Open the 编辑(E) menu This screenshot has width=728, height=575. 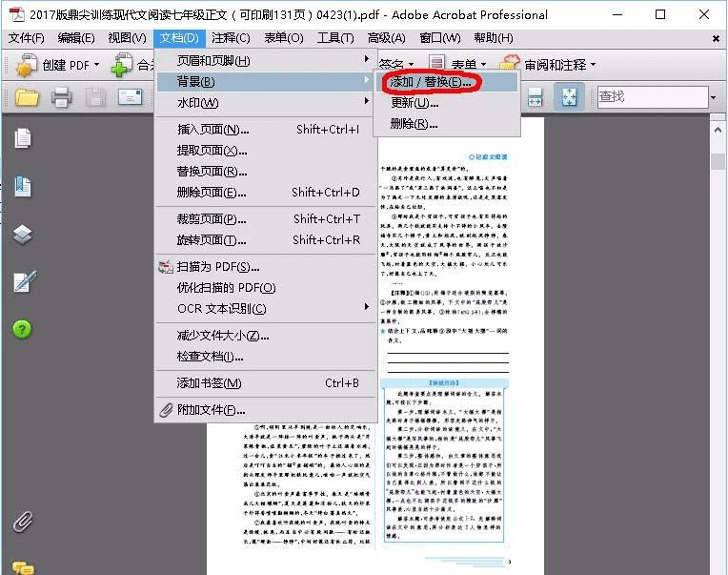pos(76,38)
